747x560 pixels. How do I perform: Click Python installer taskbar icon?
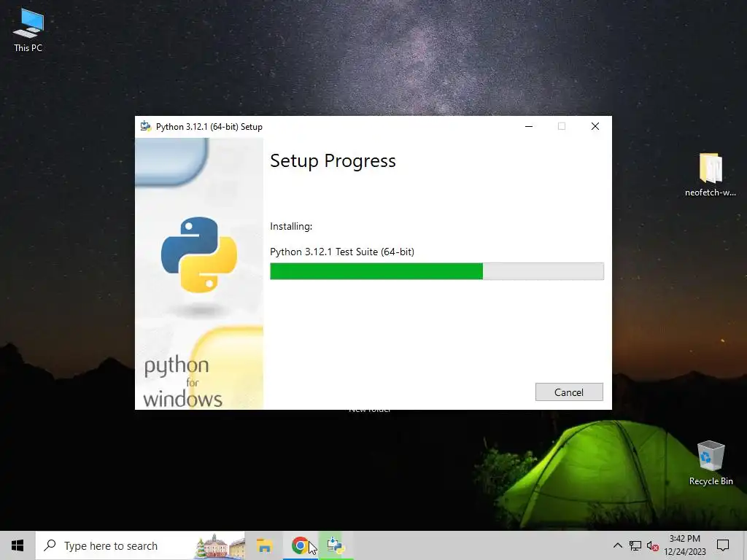pos(336,545)
